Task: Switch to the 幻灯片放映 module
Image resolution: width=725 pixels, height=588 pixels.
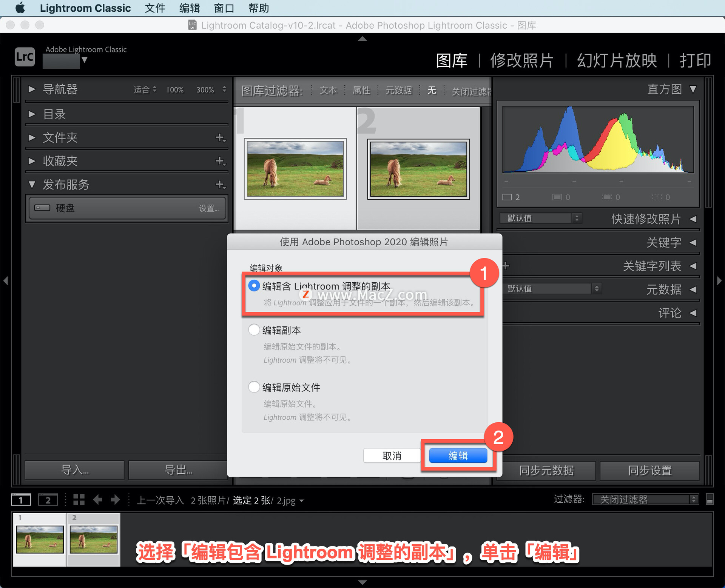Action: 617,60
